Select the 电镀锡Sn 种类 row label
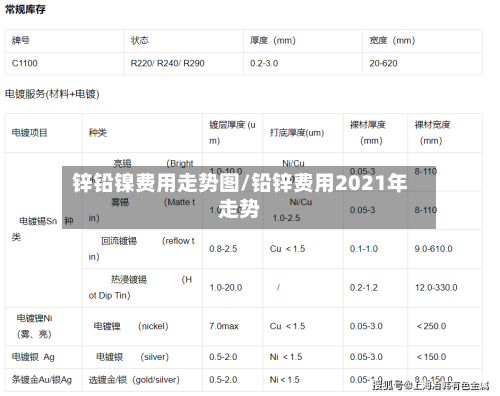The width and height of the screenshot is (500, 396). 43,229
